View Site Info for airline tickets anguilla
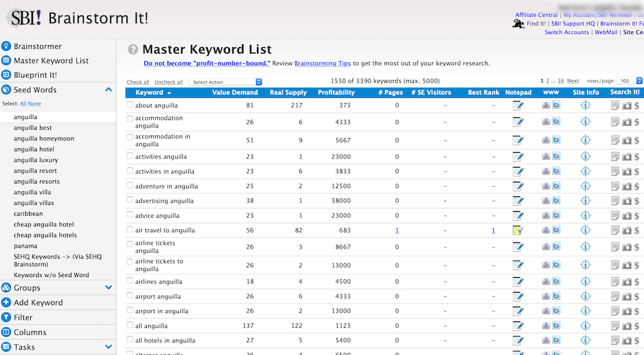This screenshot has height=355, width=644. point(585,247)
